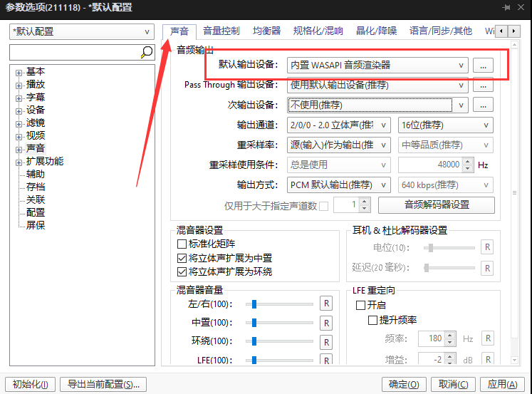Expand the 滤镜 tree node
532x394 pixels.
tap(19, 124)
